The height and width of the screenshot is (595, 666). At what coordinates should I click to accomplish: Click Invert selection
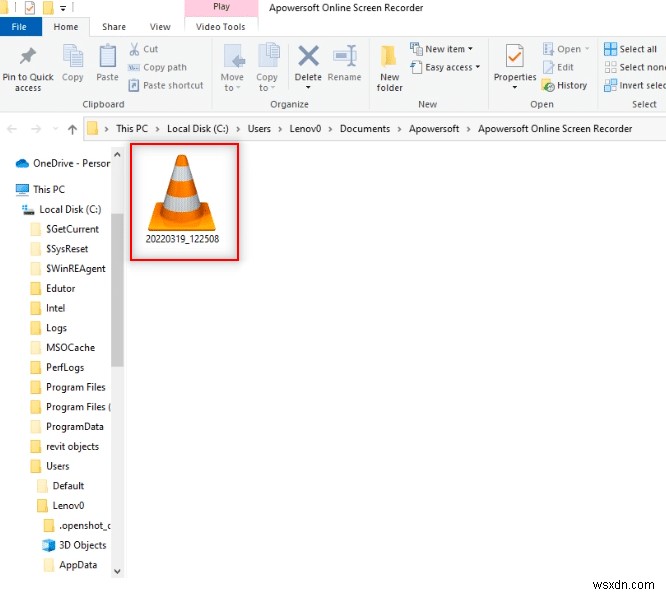click(x=635, y=85)
